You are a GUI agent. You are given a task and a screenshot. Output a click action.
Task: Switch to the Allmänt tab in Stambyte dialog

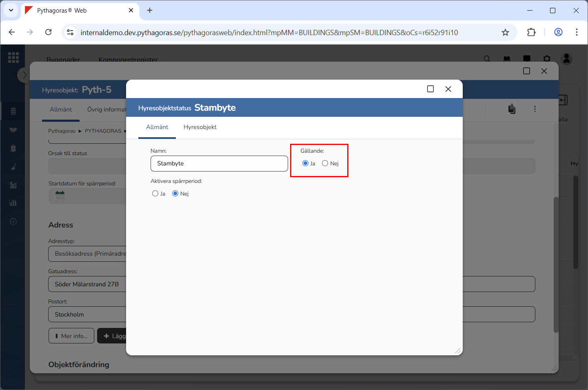click(157, 127)
